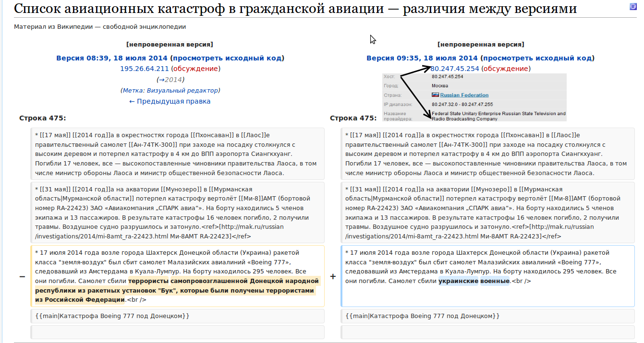
Task: Open revision 'Версия 08:39, 18 июля 2014'
Action: [112, 58]
